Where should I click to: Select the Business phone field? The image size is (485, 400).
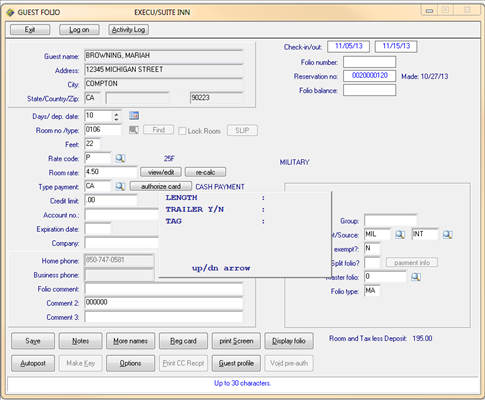click(119, 275)
